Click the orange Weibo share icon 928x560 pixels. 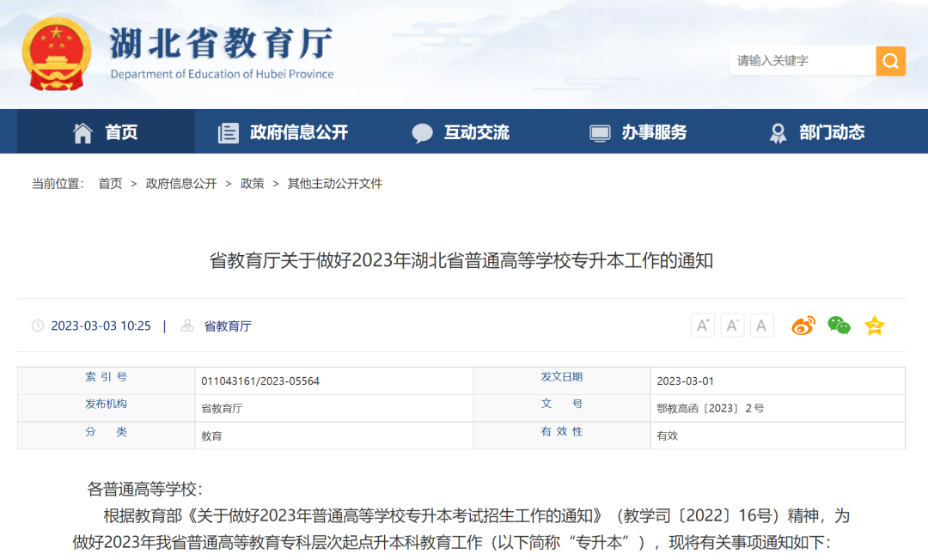coord(803,325)
